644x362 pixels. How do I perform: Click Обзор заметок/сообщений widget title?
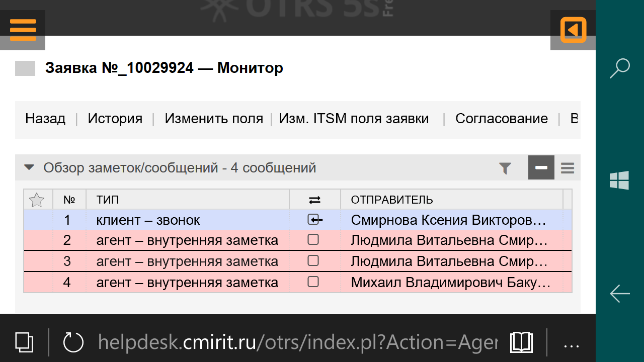pyautogui.click(x=180, y=167)
